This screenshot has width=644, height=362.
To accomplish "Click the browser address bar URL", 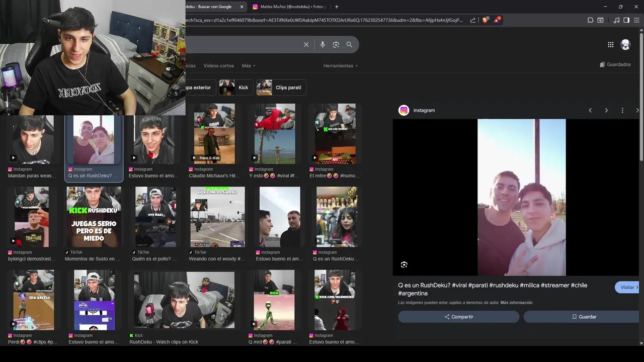I will click(x=324, y=20).
